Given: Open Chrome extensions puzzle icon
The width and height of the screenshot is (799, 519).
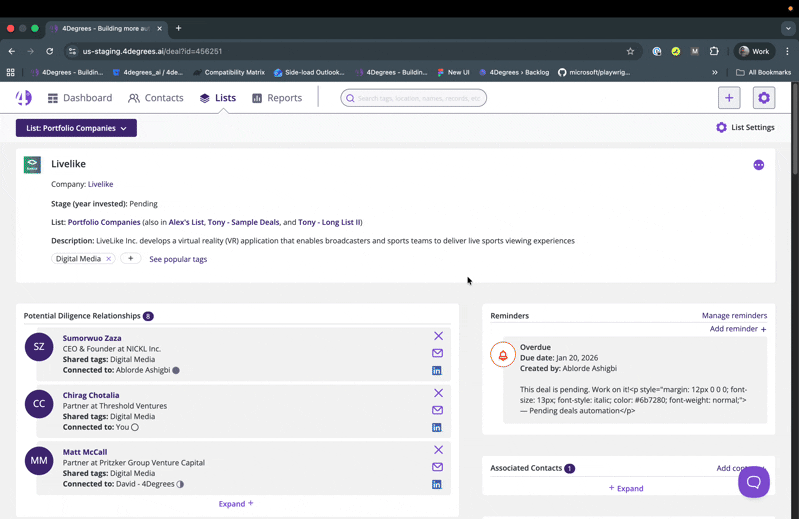Looking at the screenshot, I should pos(714,51).
